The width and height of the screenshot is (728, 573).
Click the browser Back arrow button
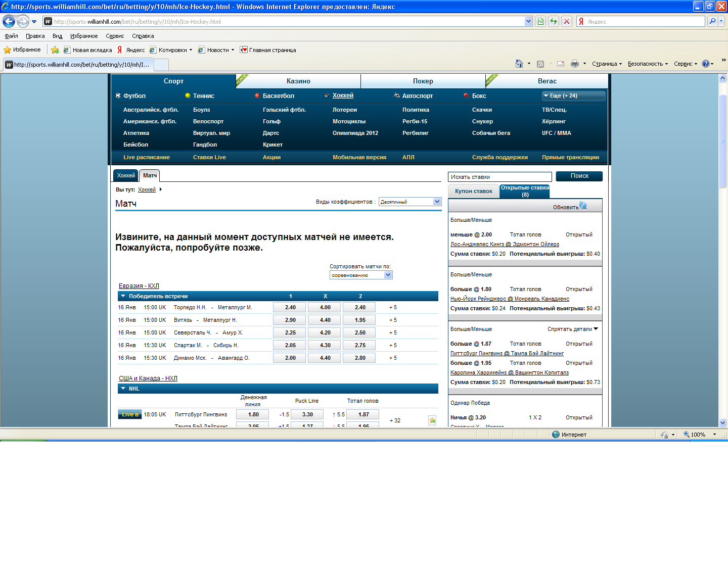tap(9, 21)
